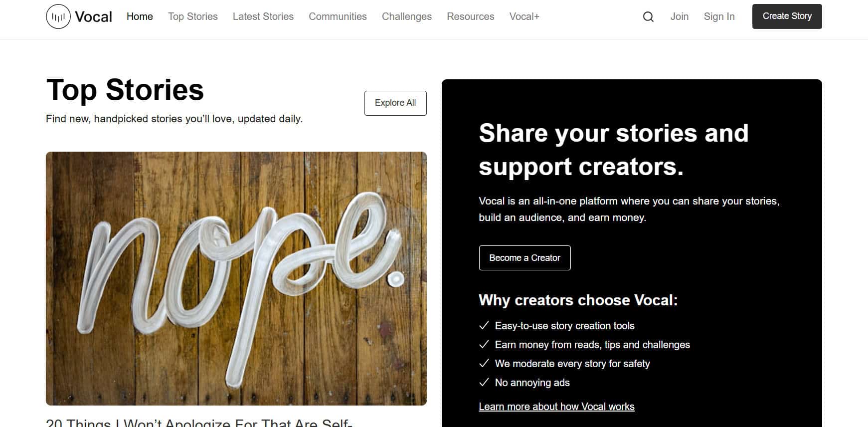This screenshot has width=868, height=427.
Task: Select Vocal+ in the top navigation
Action: tap(524, 16)
